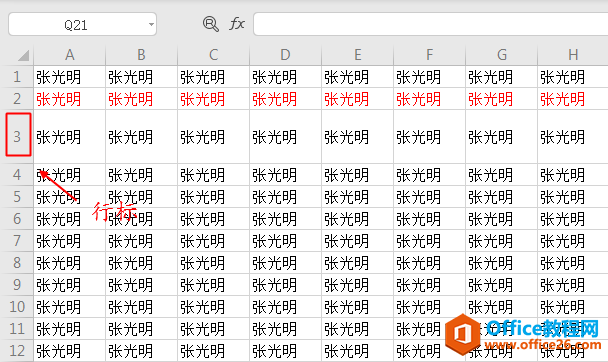Screen dimensions: 608x362
Task: Click cell B8 containing 张光明
Action: pos(142,263)
